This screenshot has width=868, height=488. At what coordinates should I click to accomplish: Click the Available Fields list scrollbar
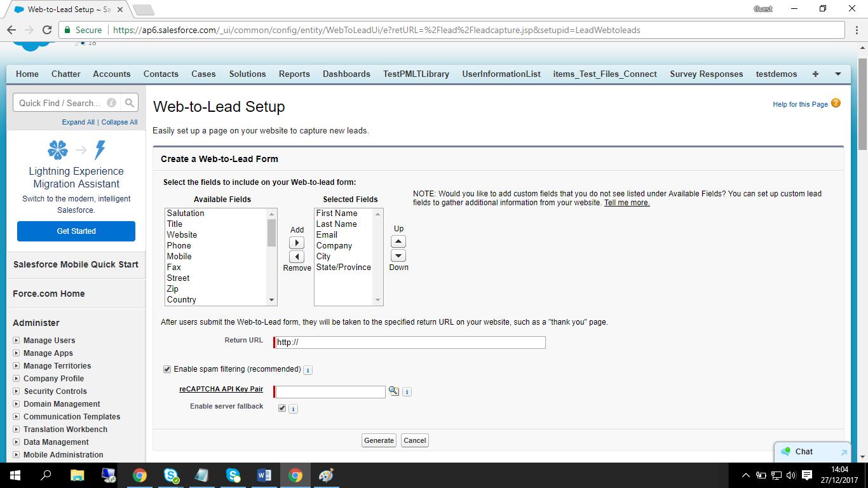(272, 257)
